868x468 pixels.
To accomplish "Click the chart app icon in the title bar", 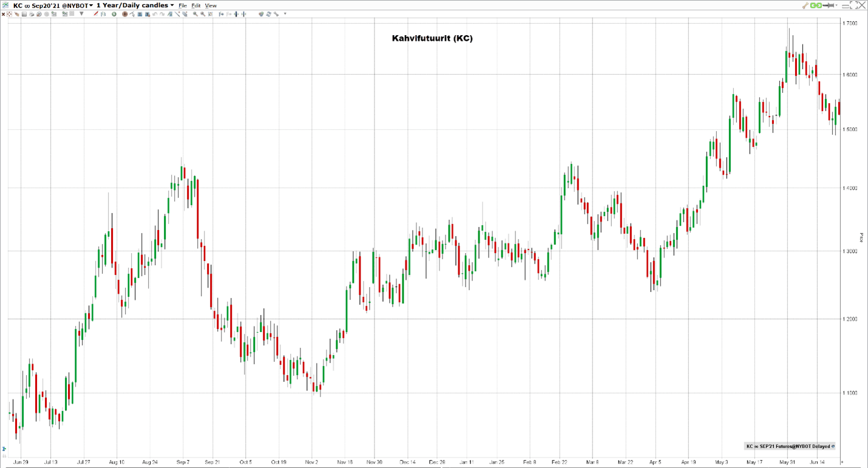I will [5, 5].
